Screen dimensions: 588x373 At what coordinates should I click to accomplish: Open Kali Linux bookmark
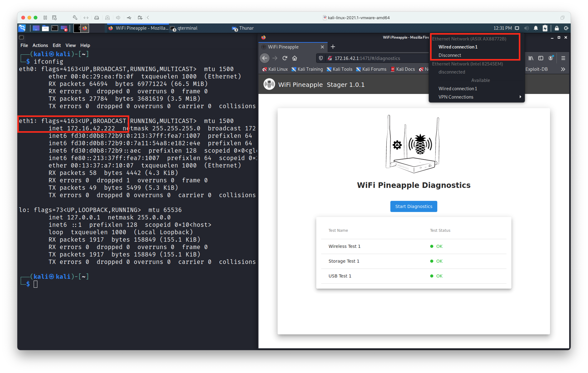tap(275, 69)
